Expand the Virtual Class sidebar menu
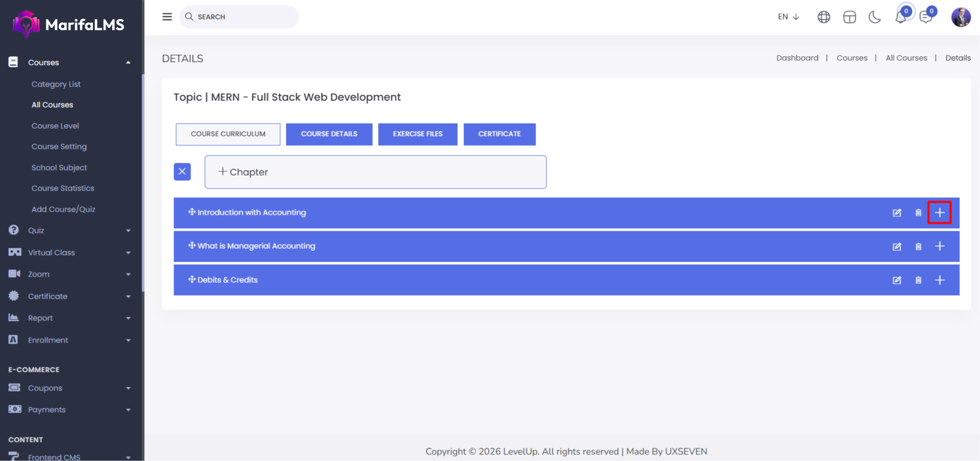 pos(70,252)
